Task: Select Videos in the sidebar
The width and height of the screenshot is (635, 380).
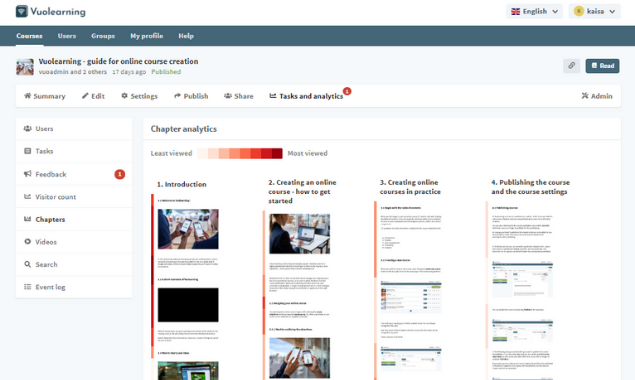Action: point(74,242)
